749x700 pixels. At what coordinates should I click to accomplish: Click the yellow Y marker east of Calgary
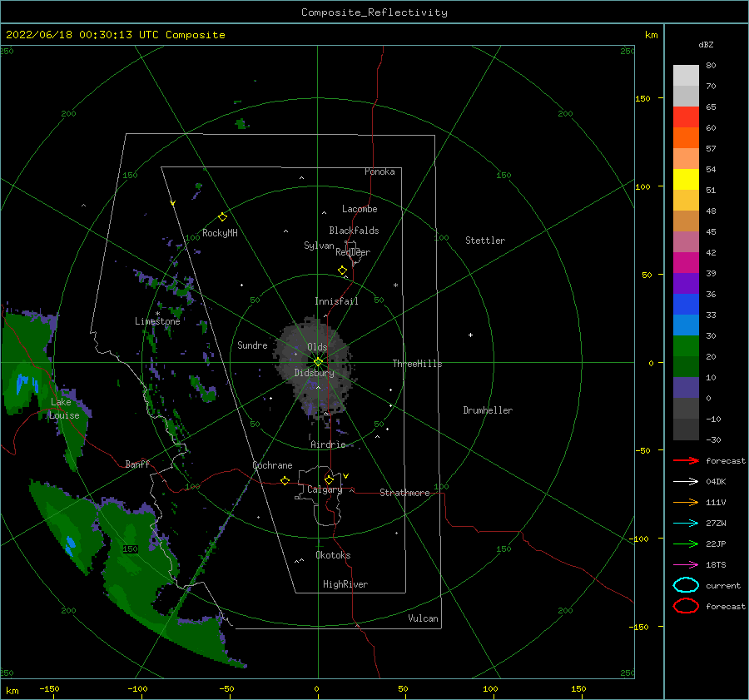pyautogui.click(x=346, y=476)
